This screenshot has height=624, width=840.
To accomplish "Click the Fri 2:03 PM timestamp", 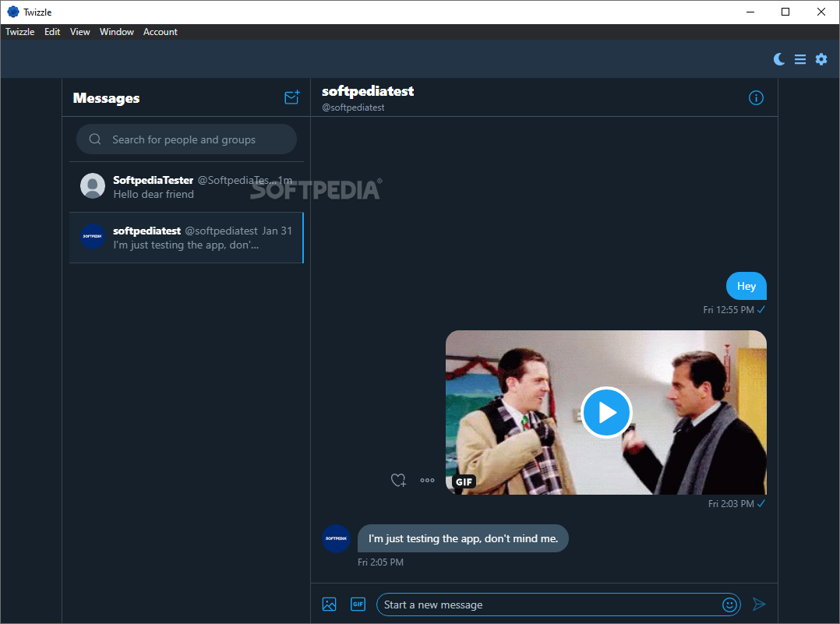I will [731, 503].
